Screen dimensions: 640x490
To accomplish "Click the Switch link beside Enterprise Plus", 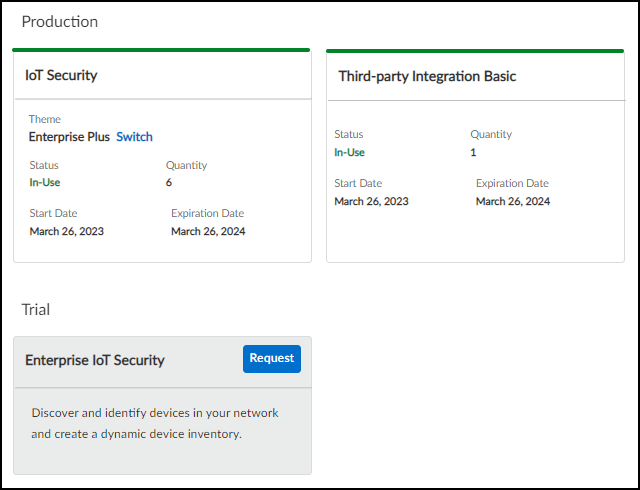I will pyautogui.click(x=134, y=137).
